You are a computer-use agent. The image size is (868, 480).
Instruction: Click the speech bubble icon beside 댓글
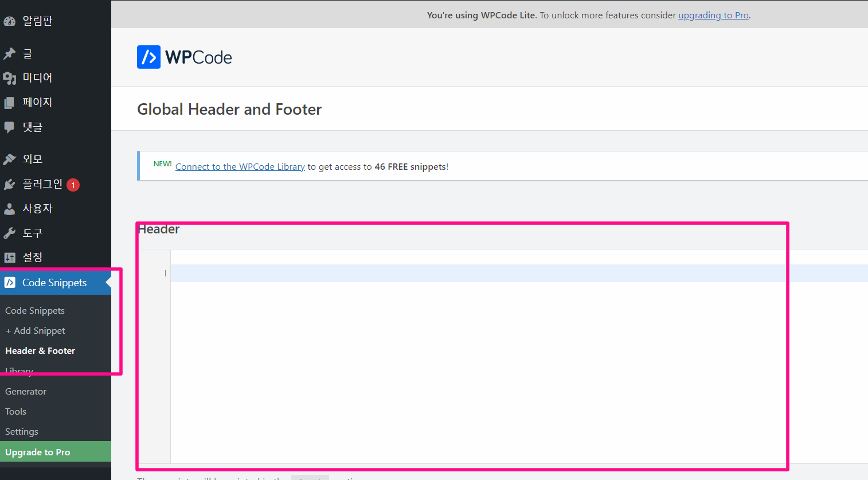[10, 127]
